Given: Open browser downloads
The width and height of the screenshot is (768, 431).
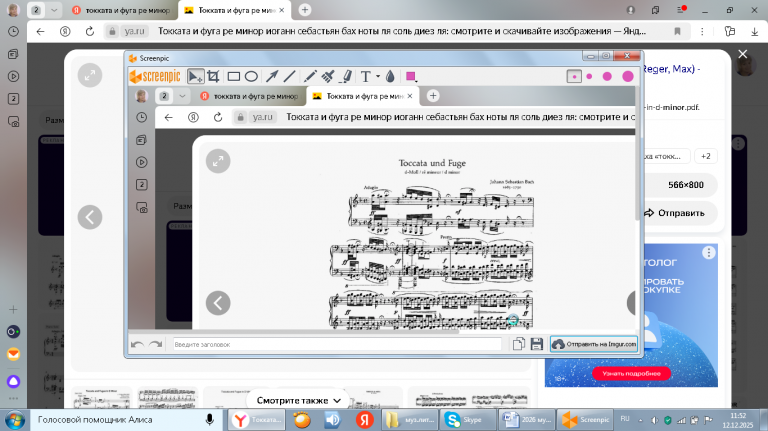Looking at the screenshot, I should (x=754, y=31).
